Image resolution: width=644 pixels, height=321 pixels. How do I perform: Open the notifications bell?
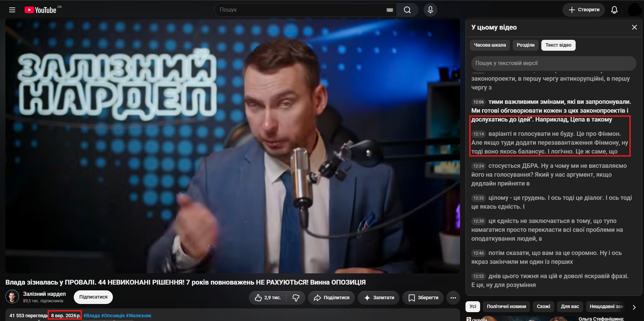point(614,10)
